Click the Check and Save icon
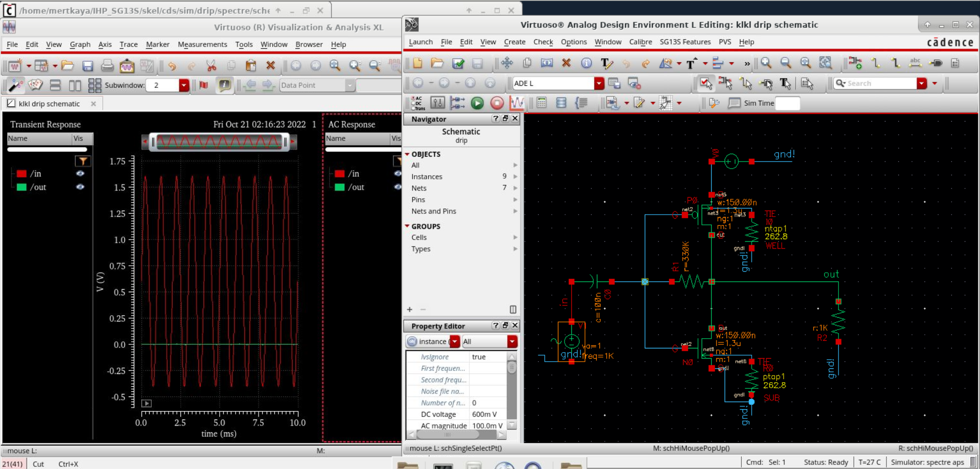The width and height of the screenshot is (980, 469). pyautogui.click(x=458, y=63)
